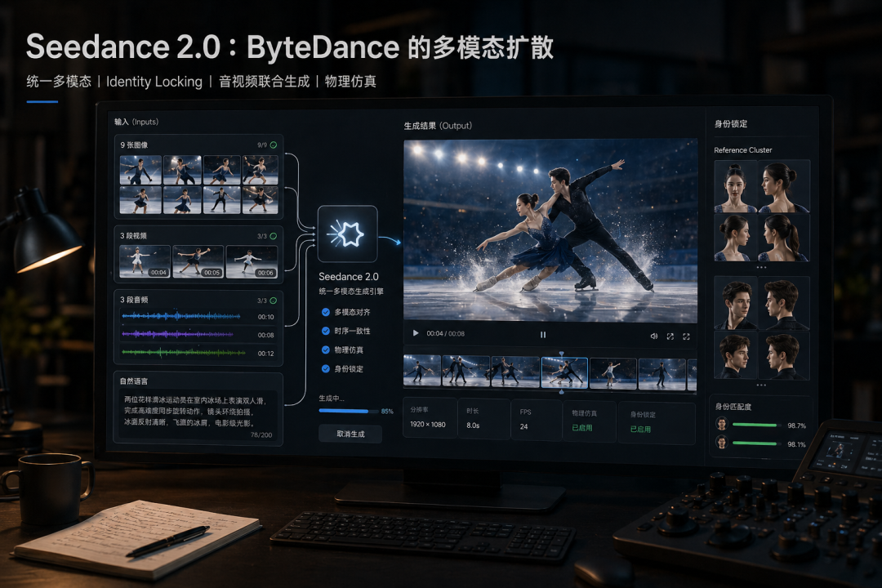Select the blue audio waveform lasting 00:10

pyautogui.click(x=181, y=316)
